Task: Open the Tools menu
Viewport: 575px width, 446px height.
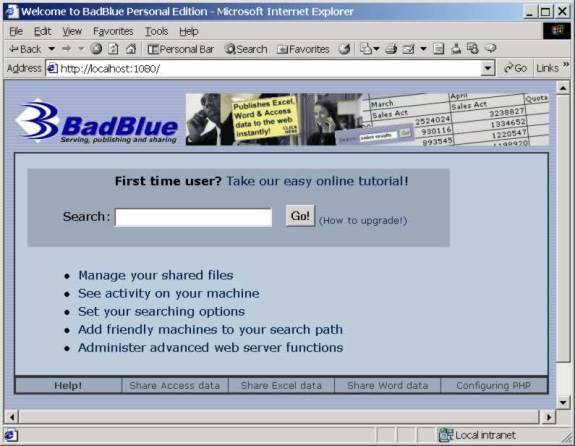Action: coord(156,32)
